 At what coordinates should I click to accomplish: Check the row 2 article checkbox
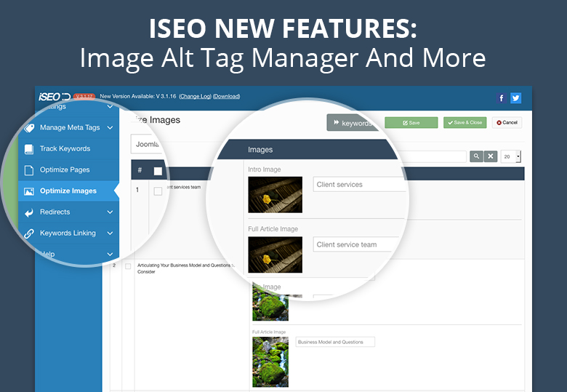[128, 267]
